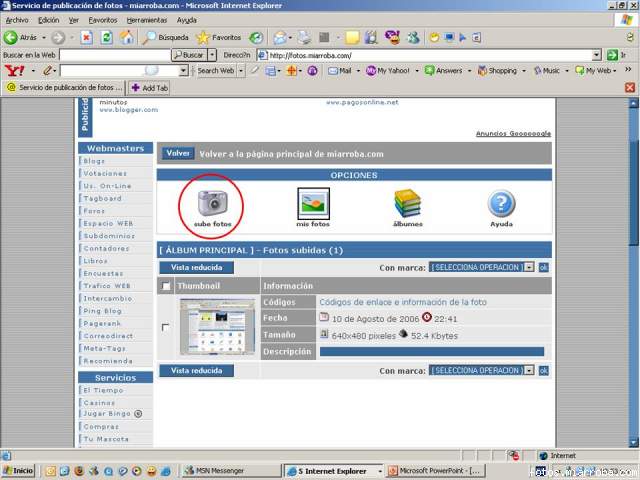Close the tab with the red X button
The height and width of the screenshot is (480, 640).
tap(630, 87)
